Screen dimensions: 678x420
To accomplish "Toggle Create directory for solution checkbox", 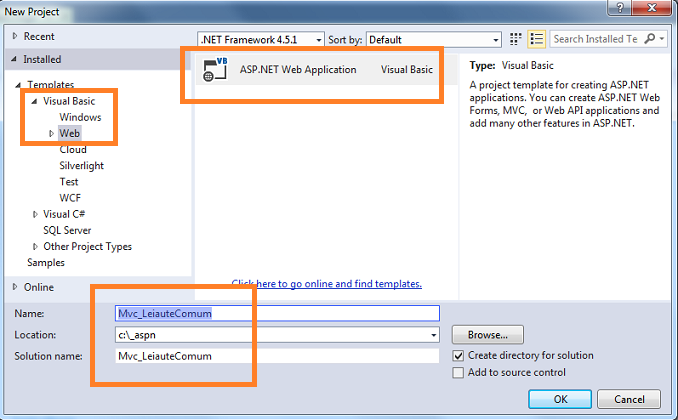I will pyautogui.click(x=458, y=356).
